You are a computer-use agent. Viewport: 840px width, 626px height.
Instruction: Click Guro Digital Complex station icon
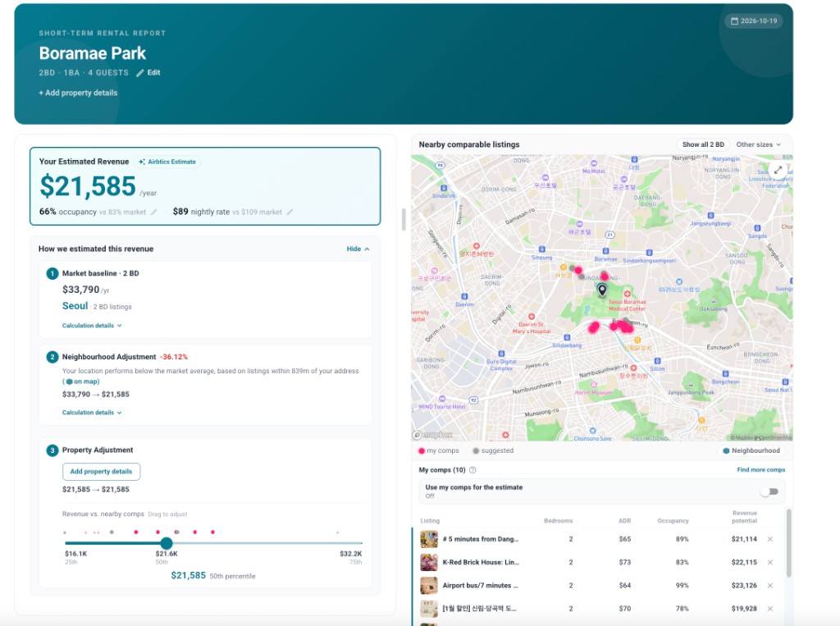tap(501, 354)
